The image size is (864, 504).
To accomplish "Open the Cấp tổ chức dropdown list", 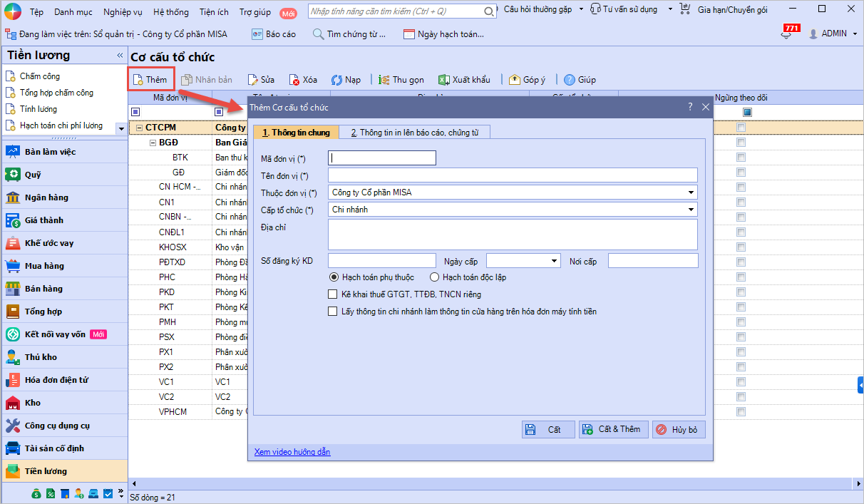I will coord(691,210).
